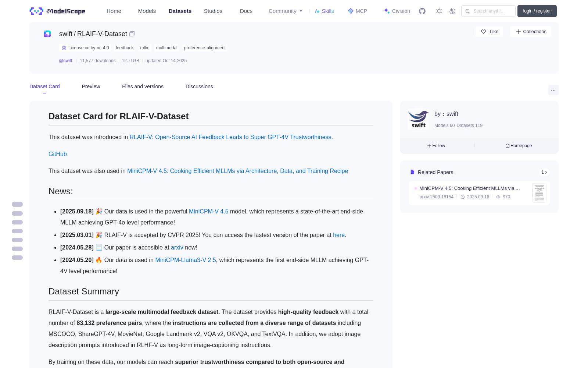Open related paper MiniCPM-V 4.5 card title
The height and width of the screenshot is (368, 588).
pos(470,188)
